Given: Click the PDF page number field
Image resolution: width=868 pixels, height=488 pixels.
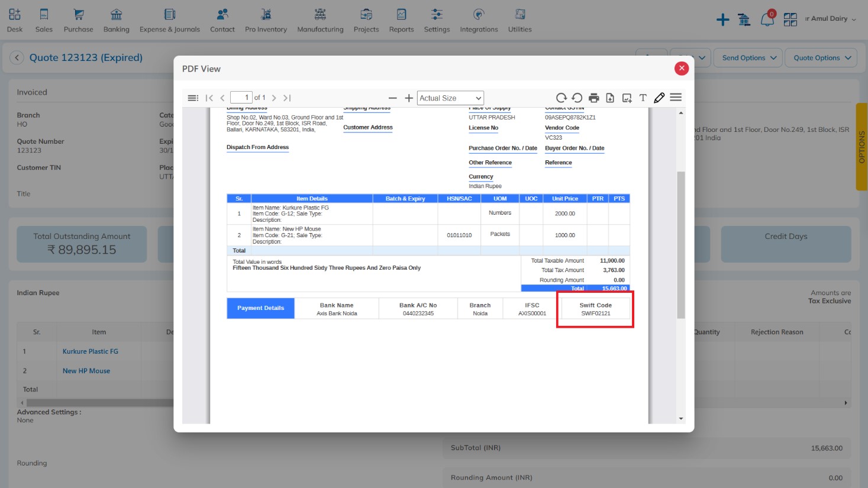Looking at the screenshot, I should pos(241,98).
